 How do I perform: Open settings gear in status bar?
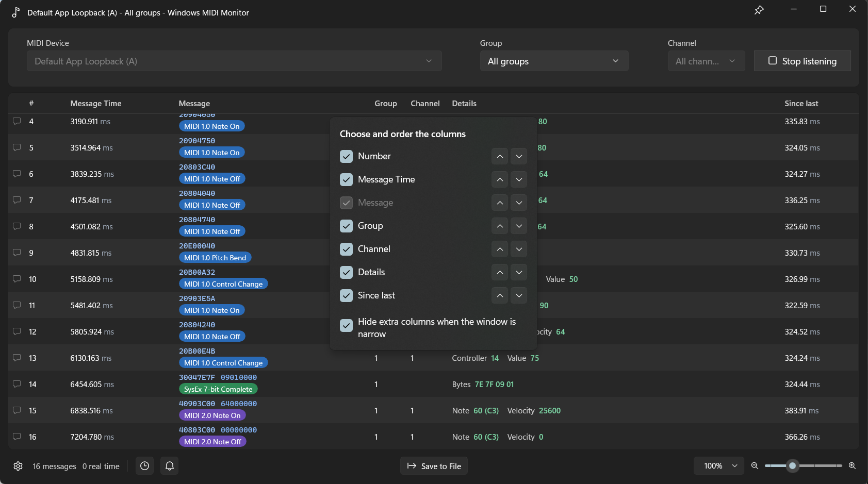[18, 466]
